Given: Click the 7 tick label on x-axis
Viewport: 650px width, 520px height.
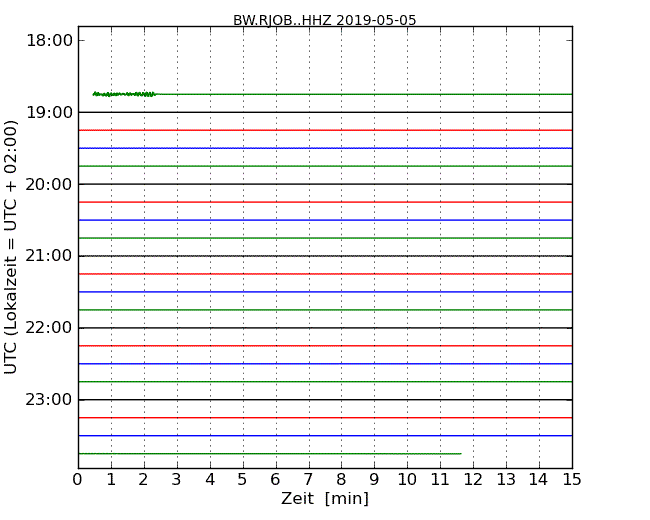Looking at the screenshot, I should point(308,479).
